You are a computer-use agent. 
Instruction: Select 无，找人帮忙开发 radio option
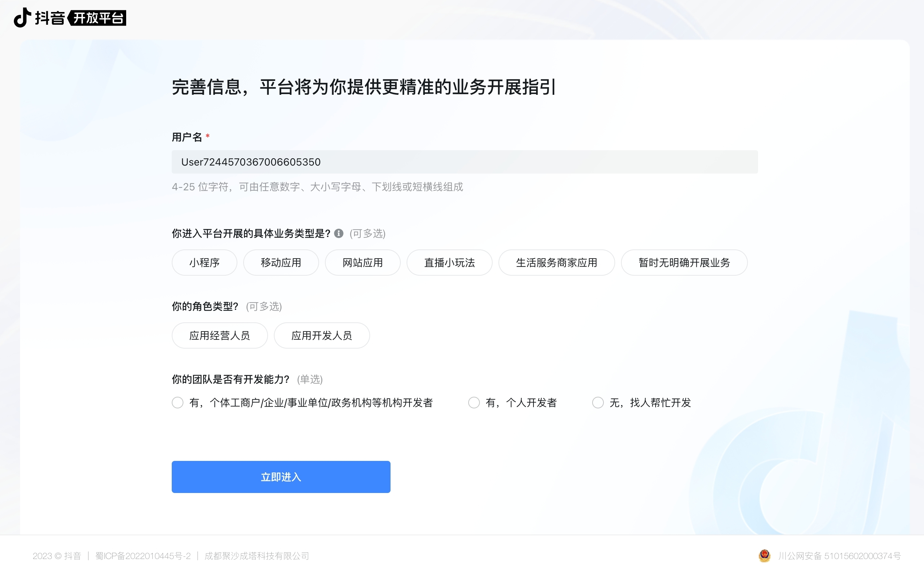click(x=598, y=403)
